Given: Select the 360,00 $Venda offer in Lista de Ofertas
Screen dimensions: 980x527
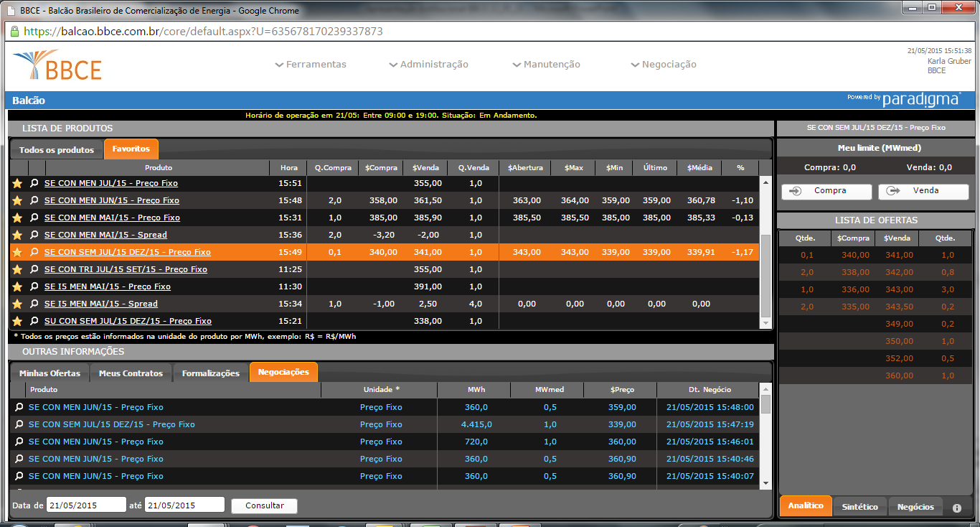Looking at the screenshot, I should (x=899, y=376).
